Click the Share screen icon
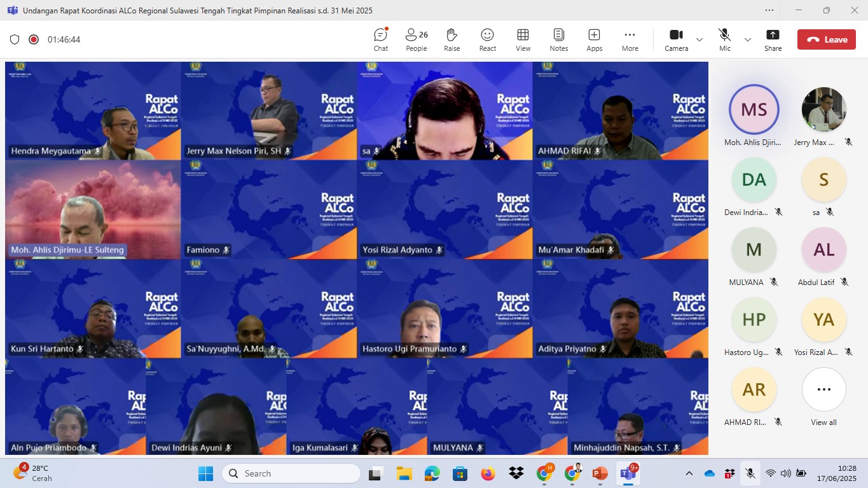The height and width of the screenshot is (488, 868). pos(773,39)
